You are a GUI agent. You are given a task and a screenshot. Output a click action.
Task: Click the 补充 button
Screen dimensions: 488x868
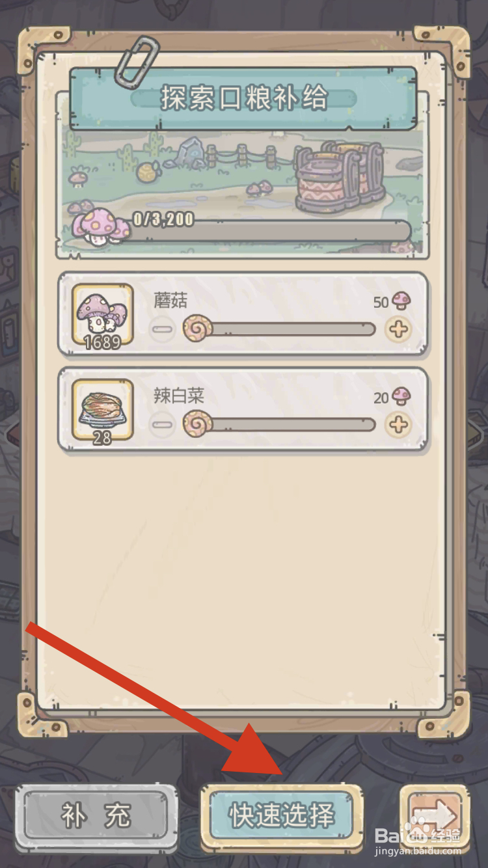96,817
